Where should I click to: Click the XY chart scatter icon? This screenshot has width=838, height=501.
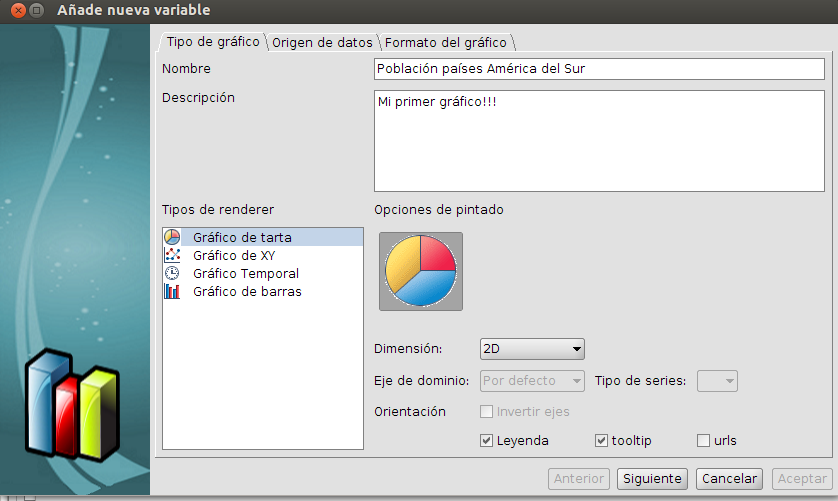tap(172, 255)
